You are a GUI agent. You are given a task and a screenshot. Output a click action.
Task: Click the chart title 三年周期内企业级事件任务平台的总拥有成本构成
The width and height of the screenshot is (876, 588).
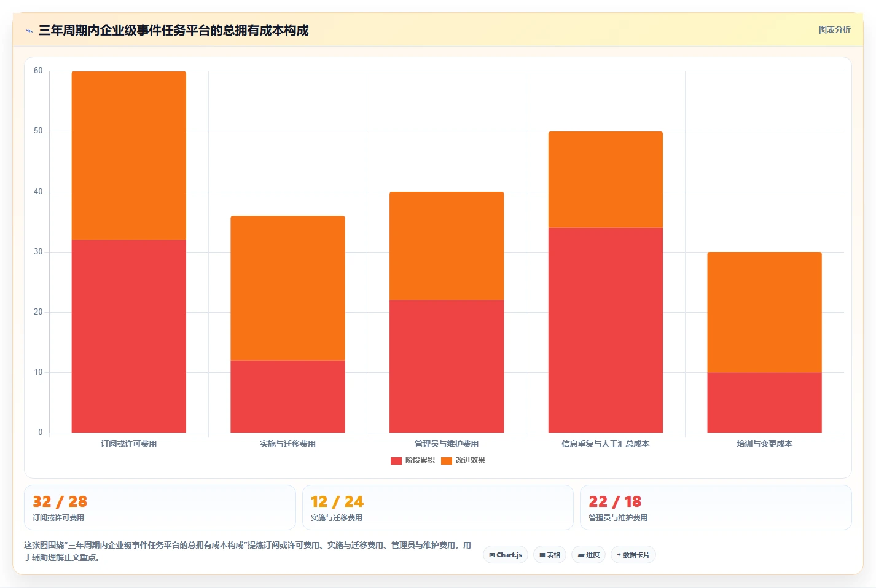point(173,30)
